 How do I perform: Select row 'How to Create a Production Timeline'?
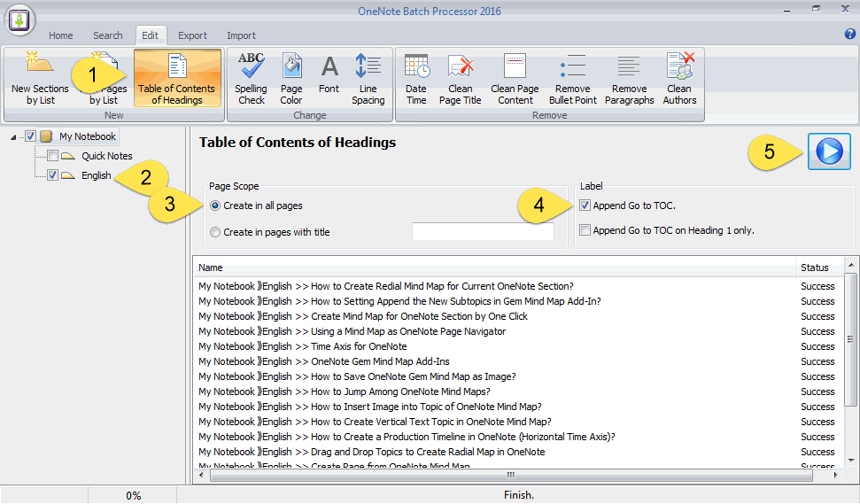coord(518,437)
